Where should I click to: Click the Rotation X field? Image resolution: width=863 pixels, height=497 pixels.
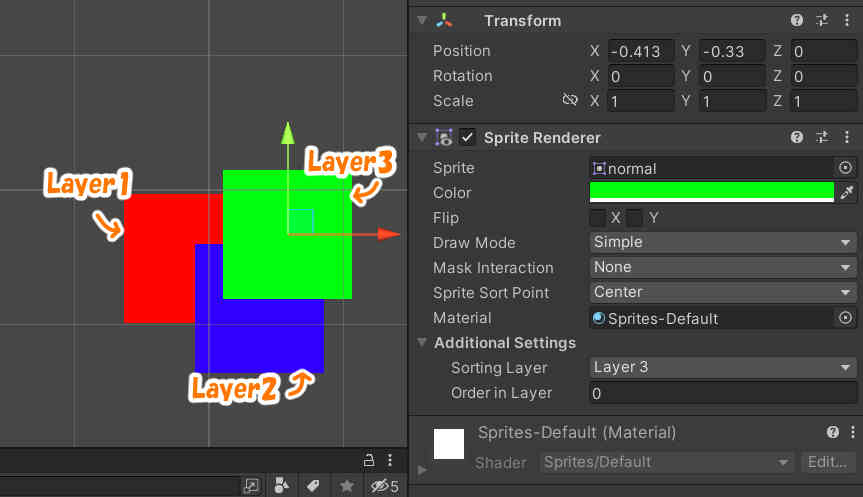641,76
